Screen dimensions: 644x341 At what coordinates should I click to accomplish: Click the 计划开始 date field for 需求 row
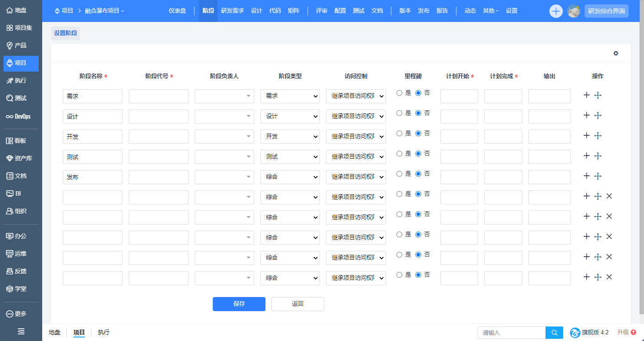(x=459, y=96)
